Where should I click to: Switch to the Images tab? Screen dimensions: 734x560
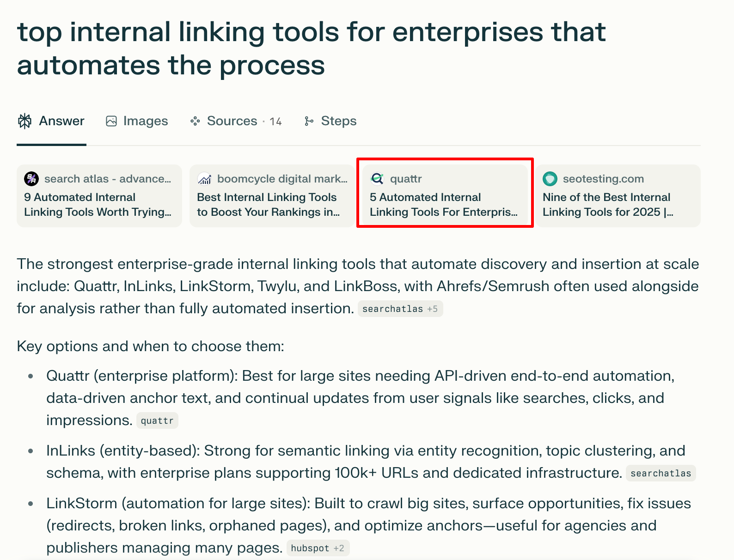[137, 121]
